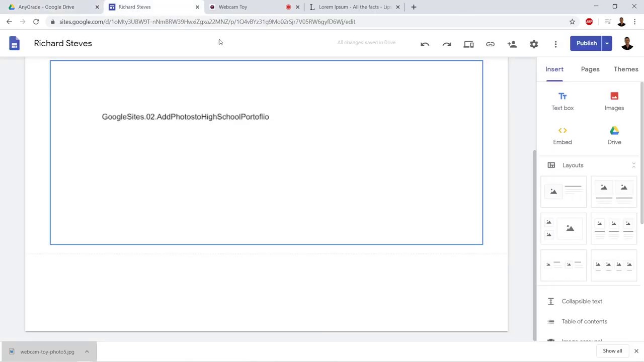Open the Preview devices icon
This screenshot has width=644, height=362.
click(x=468, y=44)
